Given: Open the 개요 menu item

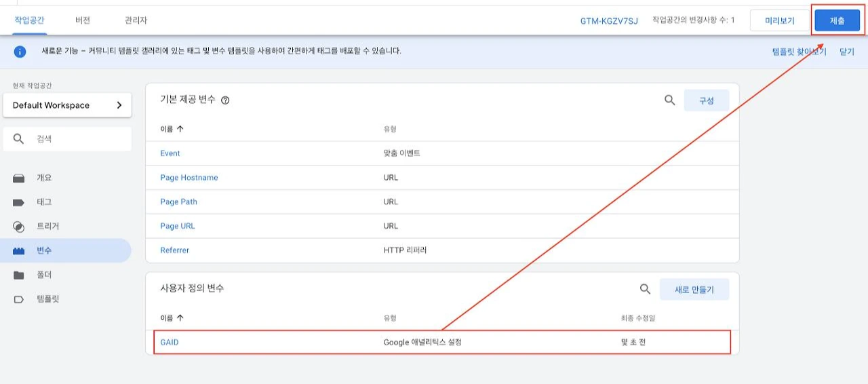Looking at the screenshot, I should pos(44,178).
